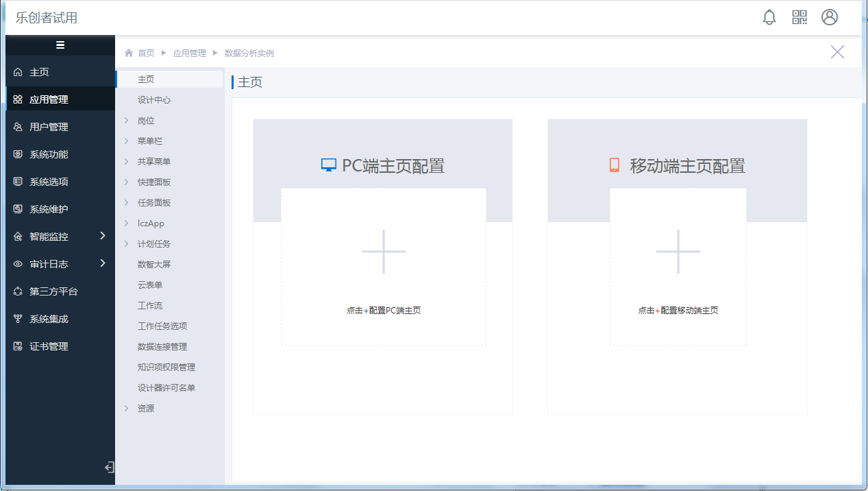
Task: Click the 应用管理 breadcrumb link
Action: click(189, 53)
